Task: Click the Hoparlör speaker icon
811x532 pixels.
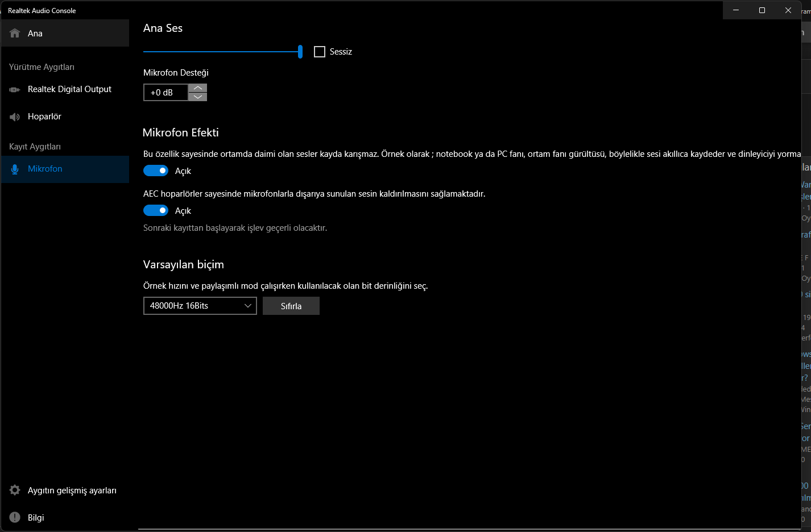Action: [x=15, y=117]
